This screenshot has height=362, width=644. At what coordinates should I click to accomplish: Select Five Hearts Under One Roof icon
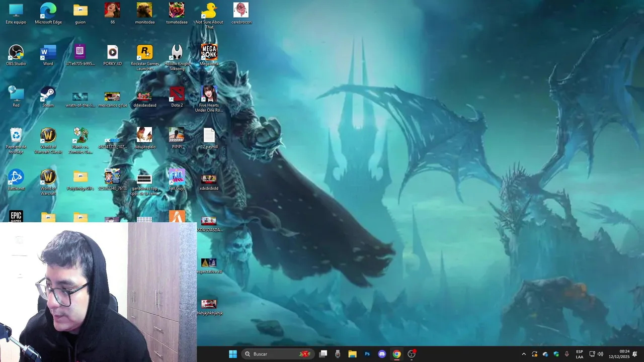point(209,99)
